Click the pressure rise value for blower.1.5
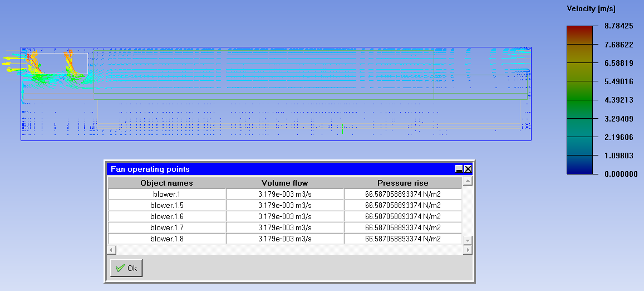The image size is (644, 291). coord(403,205)
